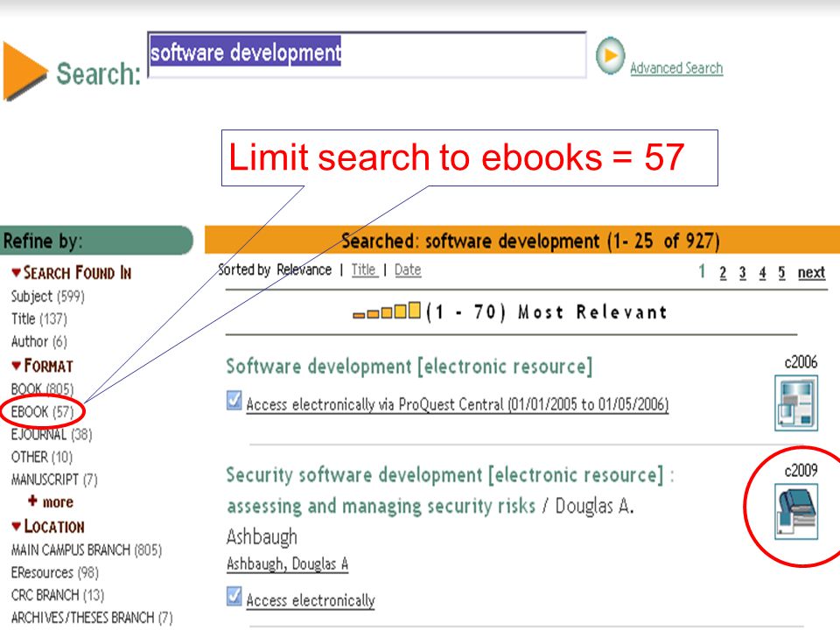Viewport: 840px width, 630px height.
Task: Limit format to EJOURNAL (38)
Action: click(52, 434)
